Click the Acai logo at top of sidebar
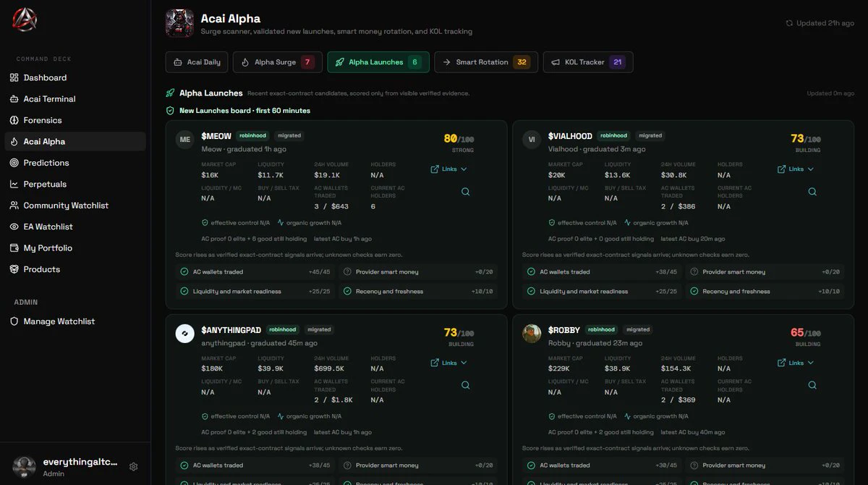 pos(25,20)
